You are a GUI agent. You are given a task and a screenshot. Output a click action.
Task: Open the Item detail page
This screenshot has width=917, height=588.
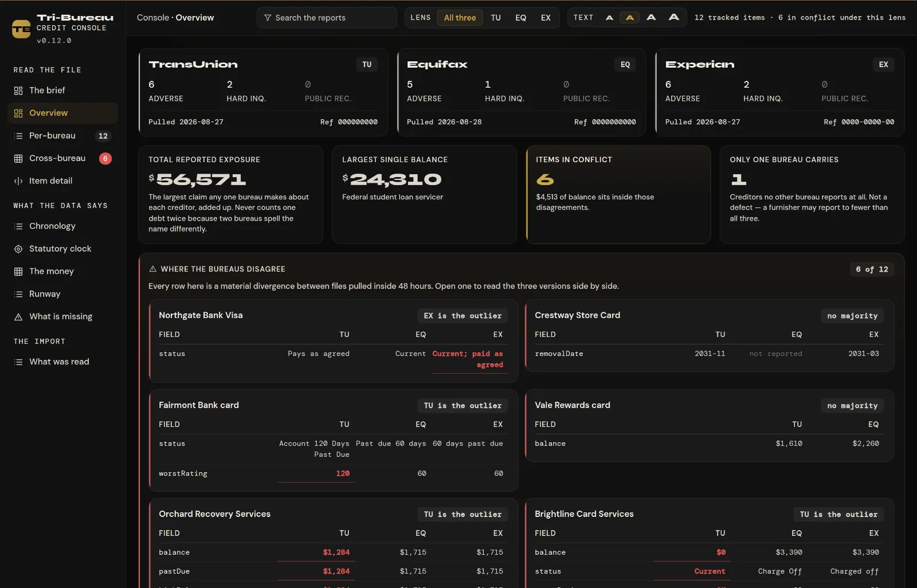point(62,181)
